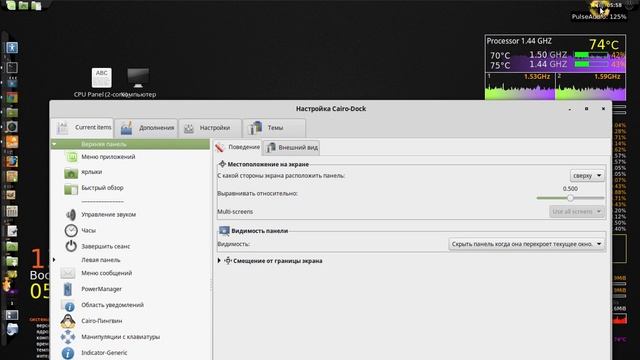The width and height of the screenshot is (640, 360).
Task: Click the Indicator-Generic info icon
Action: 68,353
